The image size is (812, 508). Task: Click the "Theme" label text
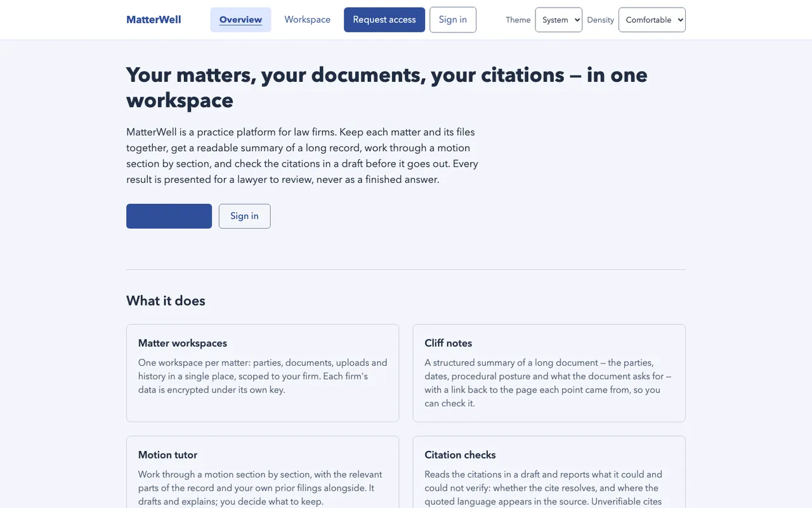click(x=518, y=20)
